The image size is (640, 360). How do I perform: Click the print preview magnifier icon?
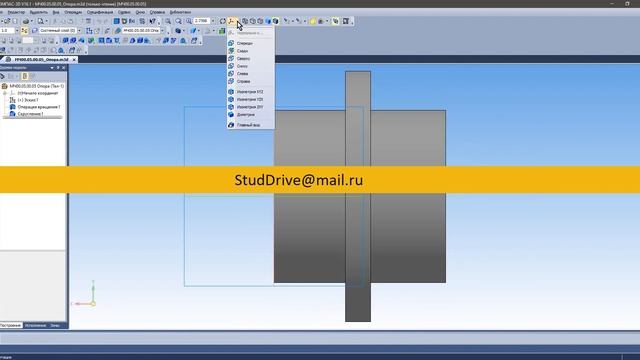coord(40,21)
